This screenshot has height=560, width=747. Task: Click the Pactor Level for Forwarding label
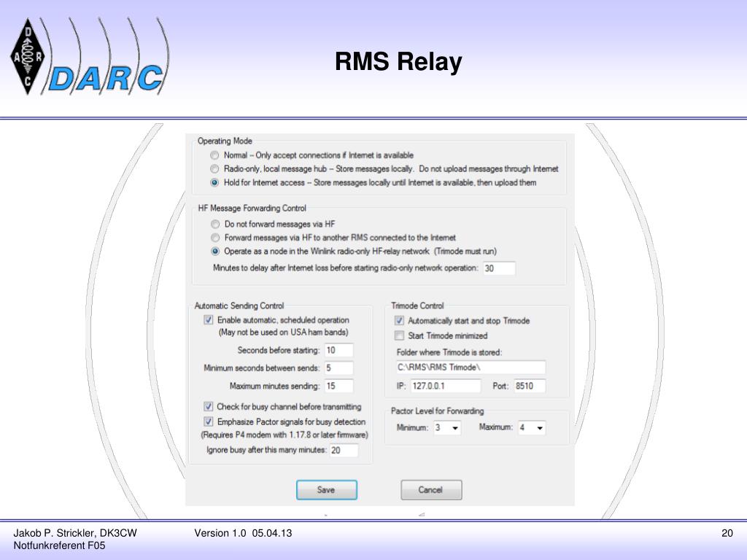(x=438, y=411)
